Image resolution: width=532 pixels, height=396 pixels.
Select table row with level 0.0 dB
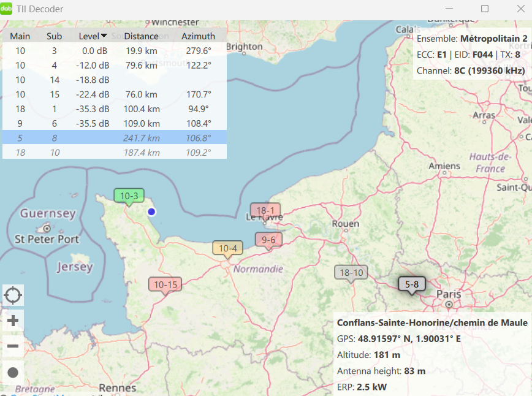[115, 50]
